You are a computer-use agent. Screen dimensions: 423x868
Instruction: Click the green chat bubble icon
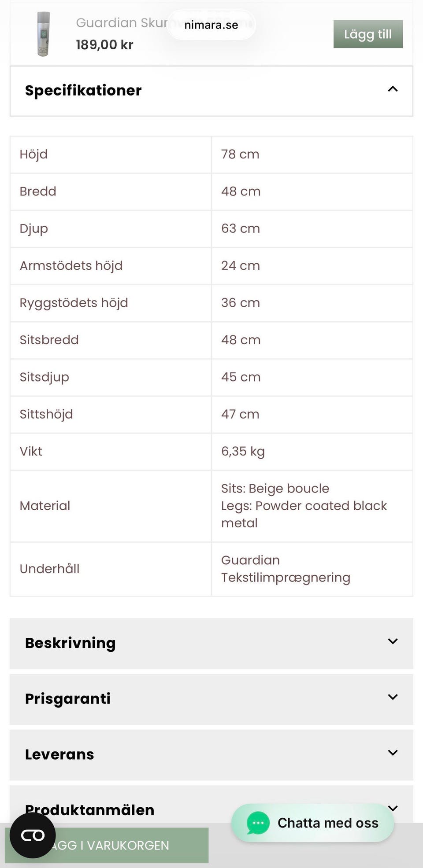click(x=258, y=823)
